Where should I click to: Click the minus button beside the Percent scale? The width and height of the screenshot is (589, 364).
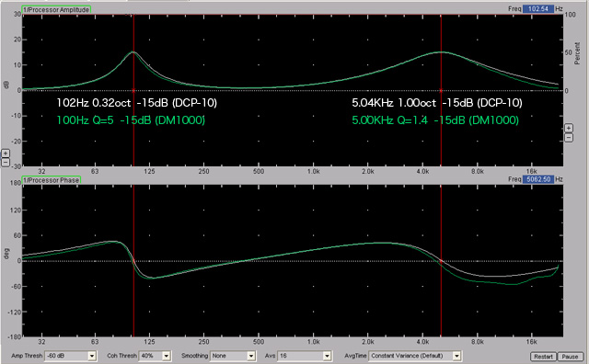tap(569, 137)
